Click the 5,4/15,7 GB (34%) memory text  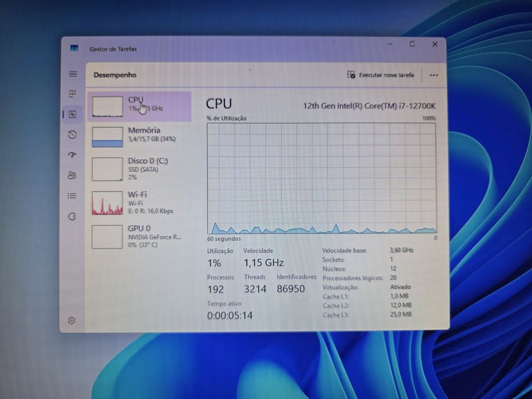pyautogui.click(x=152, y=139)
